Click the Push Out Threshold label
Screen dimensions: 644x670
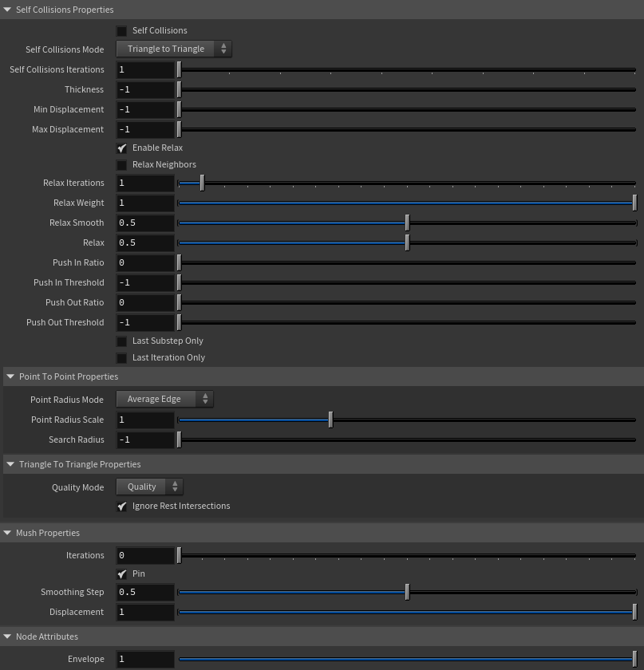click(x=65, y=322)
